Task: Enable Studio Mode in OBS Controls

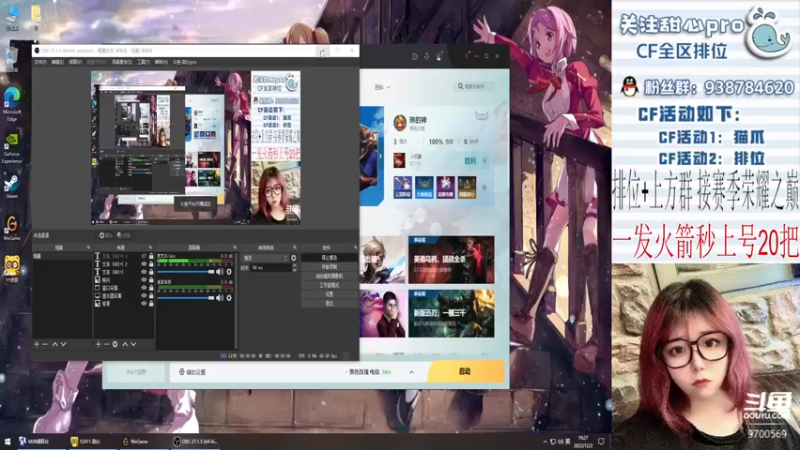Action: 329,285
